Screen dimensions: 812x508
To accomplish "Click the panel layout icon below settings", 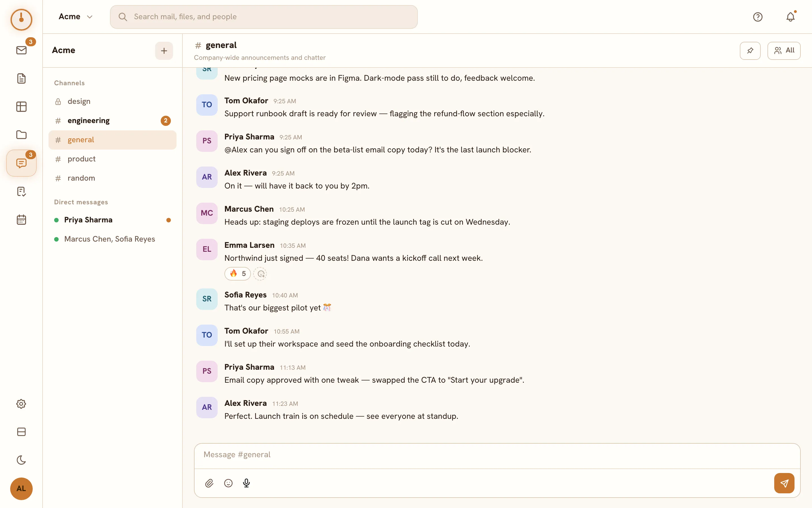I will [x=21, y=432].
